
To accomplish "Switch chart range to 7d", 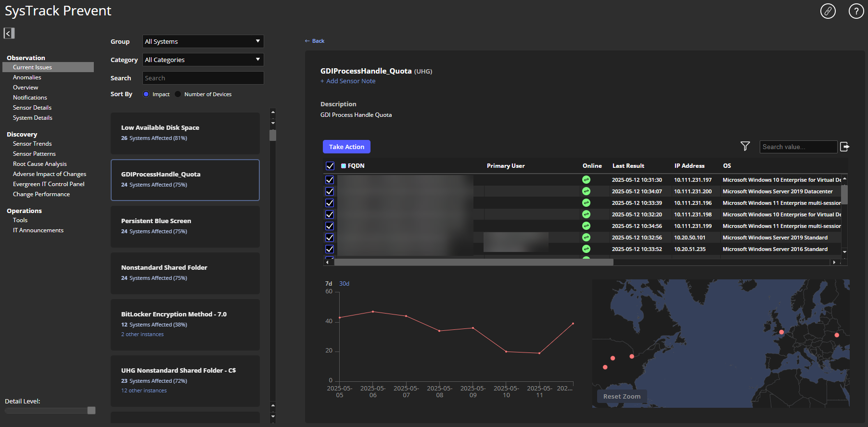I will pos(329,284).
